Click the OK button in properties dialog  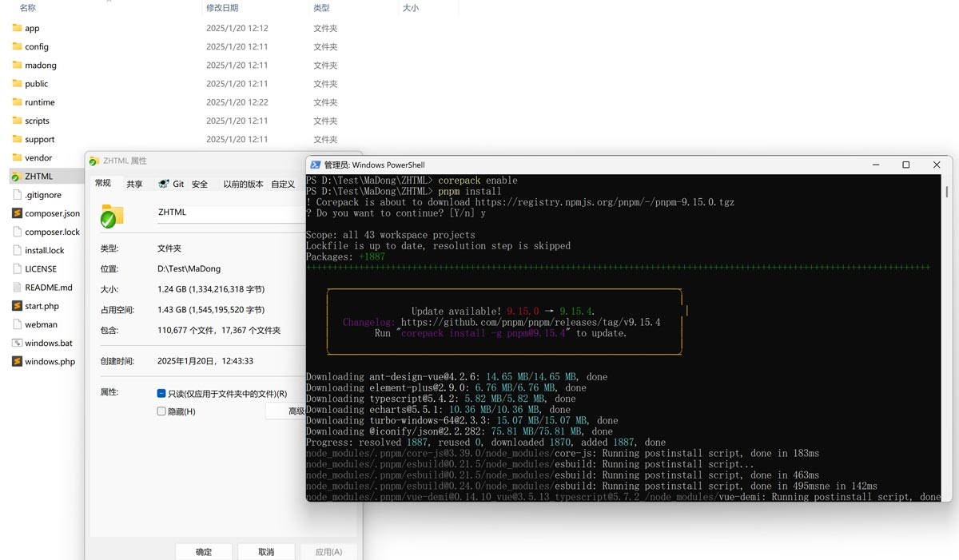pos(204,552)
